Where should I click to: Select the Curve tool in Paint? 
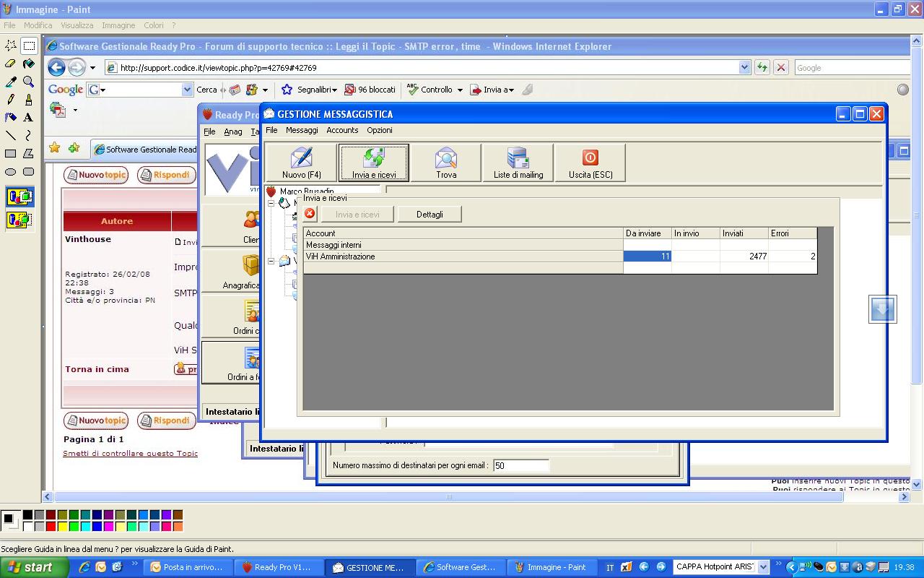(x=29, y=135)
